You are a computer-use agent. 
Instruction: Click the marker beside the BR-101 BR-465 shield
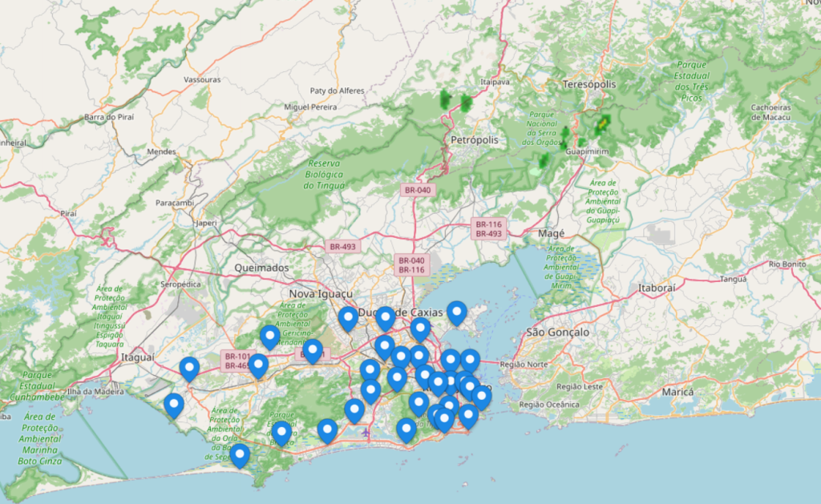click(258, 366)
